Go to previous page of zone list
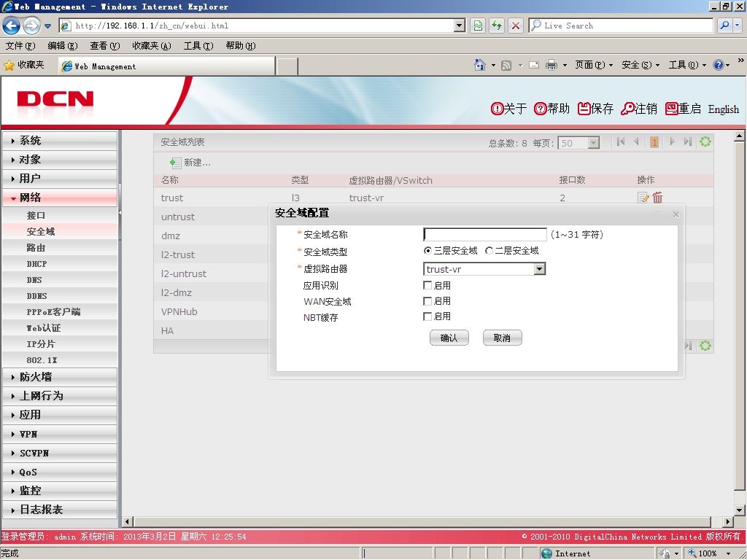Viewport: 747px width, 560px height. pos(636,141)
